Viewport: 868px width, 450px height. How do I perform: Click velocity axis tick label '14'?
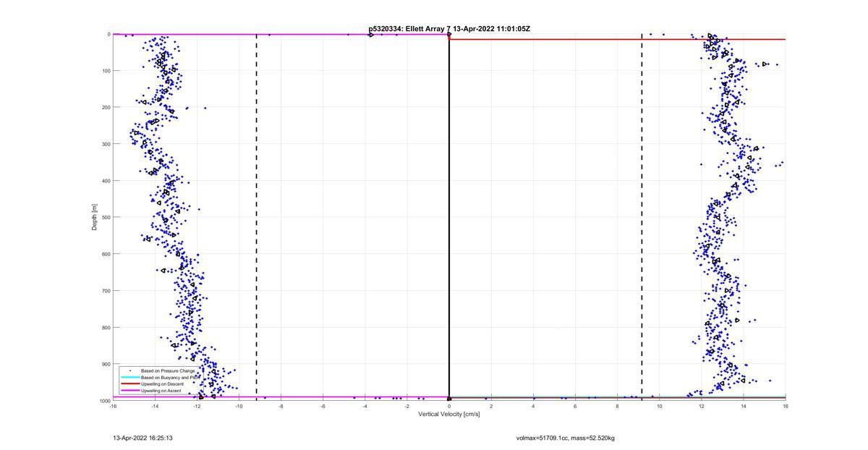743,406
